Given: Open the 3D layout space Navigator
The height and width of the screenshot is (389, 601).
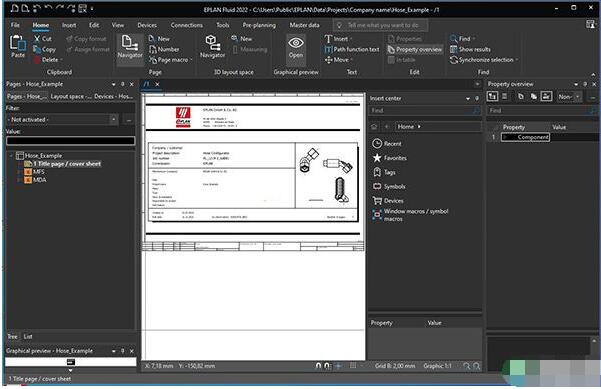Looking at the screenshot, I should pos(212,42).
